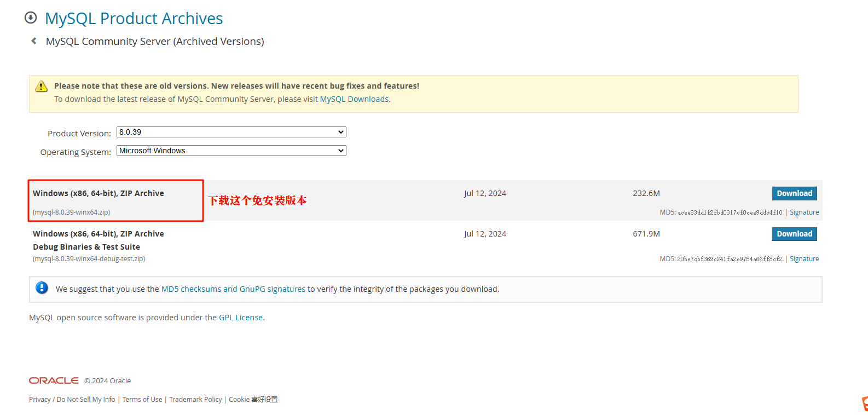Click the filename (mysql-8.0.39-winx64-debug-test.zip)
The height and width of the screenshot is (415, 868).
pyautogui.click(x=89, y=259)
